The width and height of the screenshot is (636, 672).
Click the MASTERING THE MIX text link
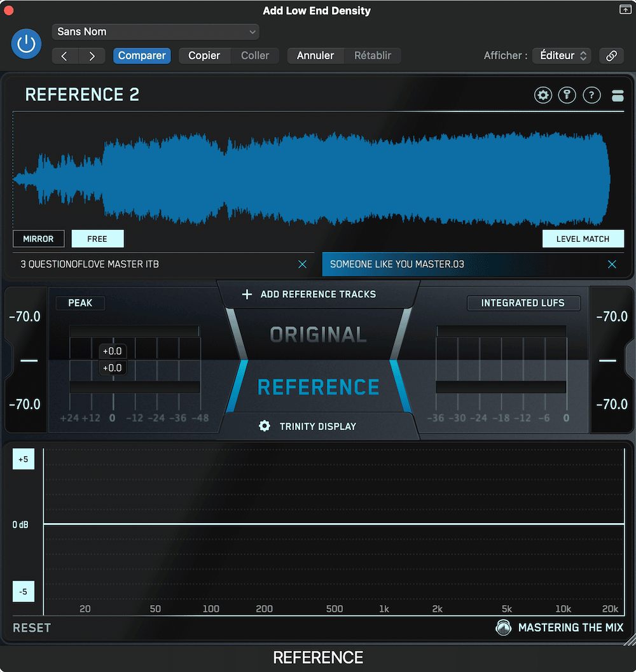[570, 628]
